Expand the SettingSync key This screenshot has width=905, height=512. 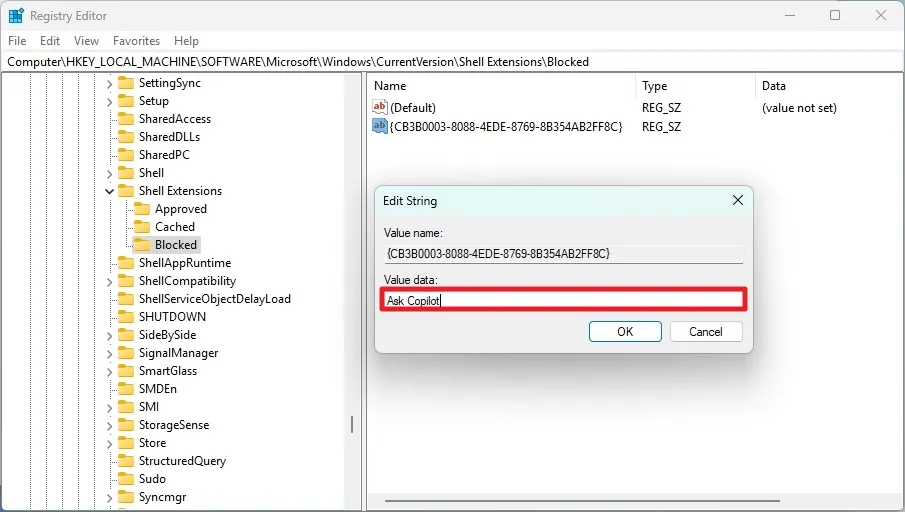click(x=109, y=84)
